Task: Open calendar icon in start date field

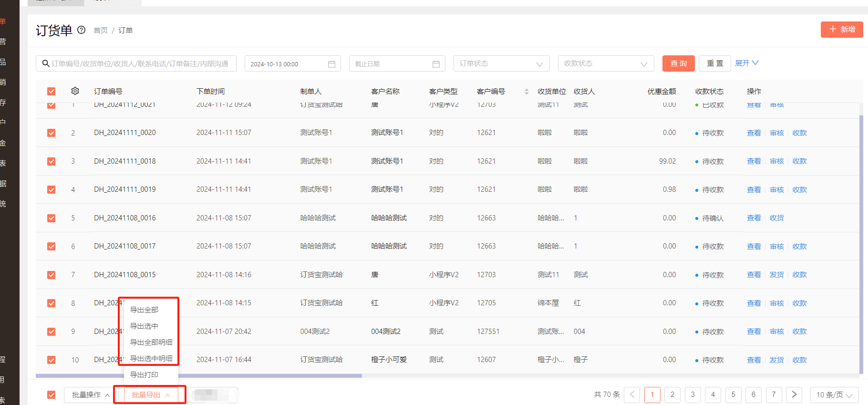Action: click(x=332, y=64)
